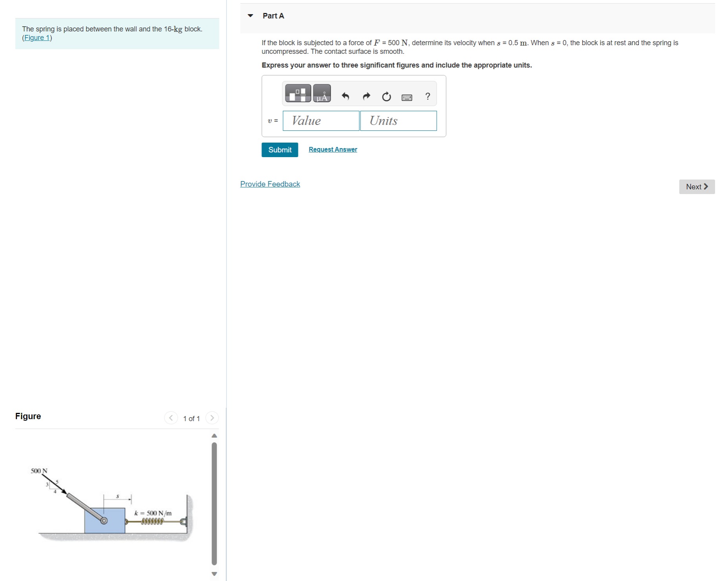Open the templates math palette icon
Screen dimensions: 728x581
(x=298, y=93)
